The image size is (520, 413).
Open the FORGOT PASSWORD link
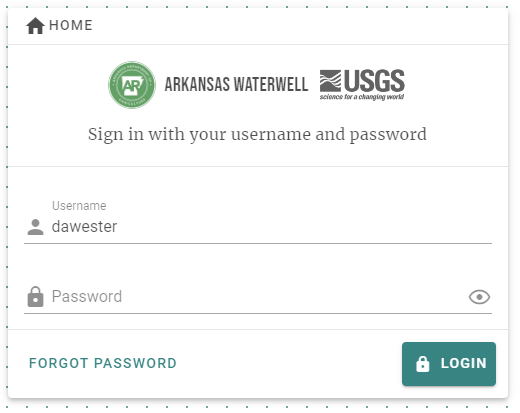[x=103, y=363]
